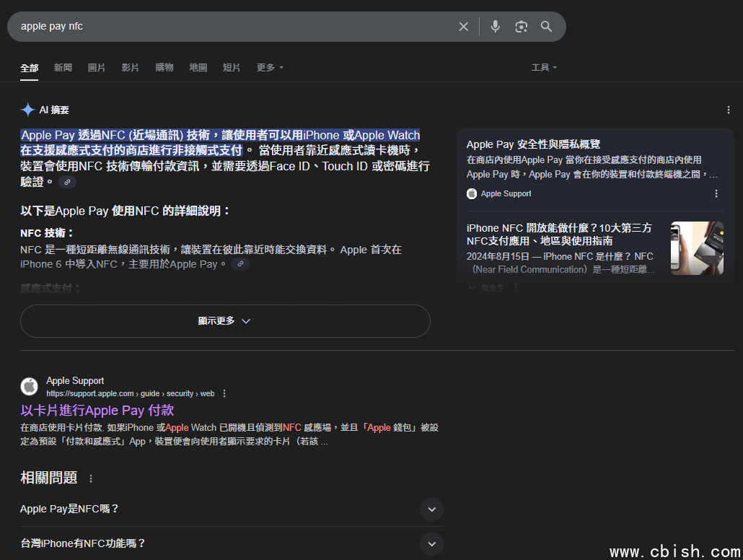Click Apple Support favicon in source card
Screen dimensions: 743x560
(x=472, y=193)
